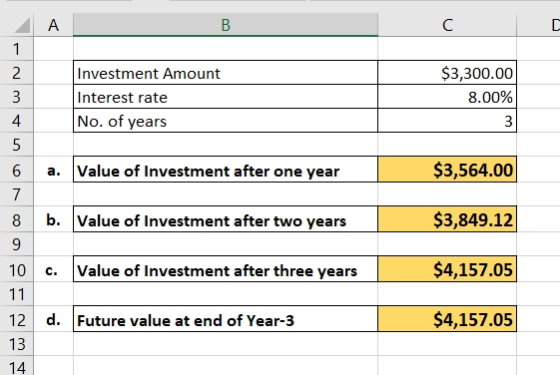This screenshot has height=375, width=560.
Task: Select row 7 header
Action: (x=16, y=195)
